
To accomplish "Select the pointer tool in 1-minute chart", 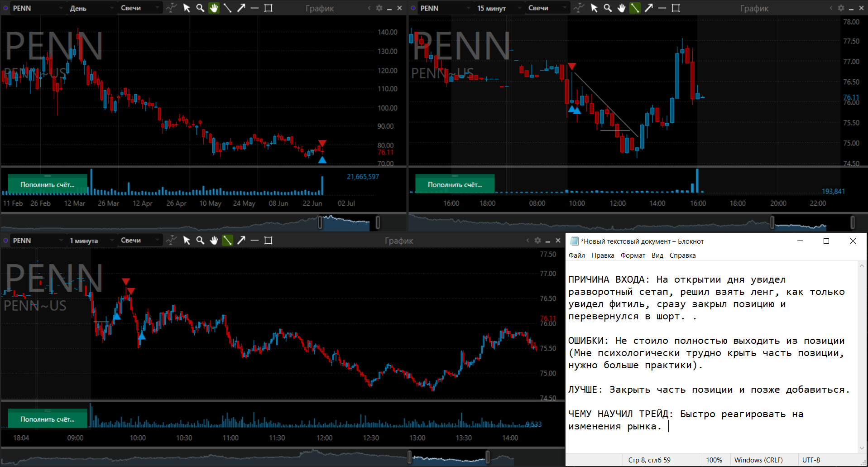I will pos(187,241).
